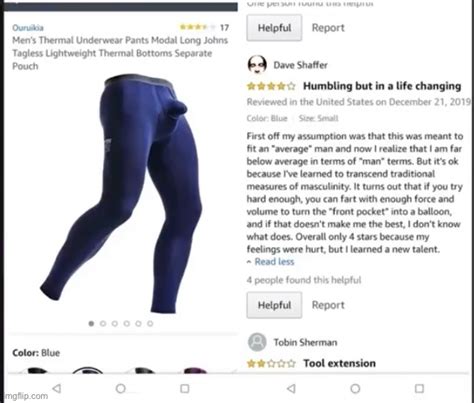
Task: Select the last product image dot
Action: tap(150, 323)
